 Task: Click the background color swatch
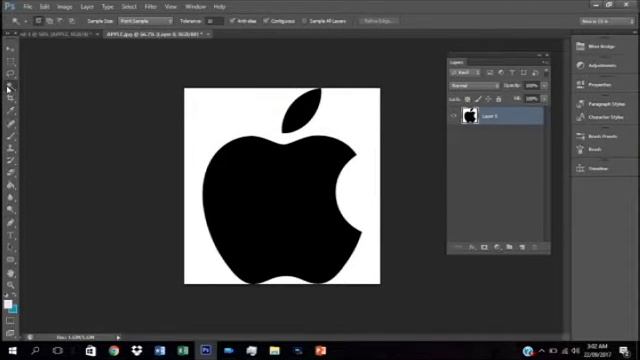click(14, 310)
